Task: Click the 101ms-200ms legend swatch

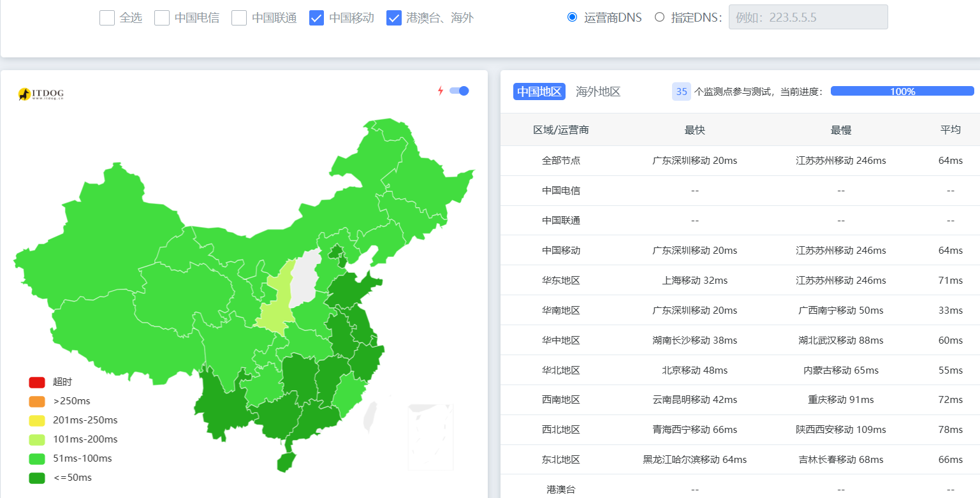Action: point(37,439)
